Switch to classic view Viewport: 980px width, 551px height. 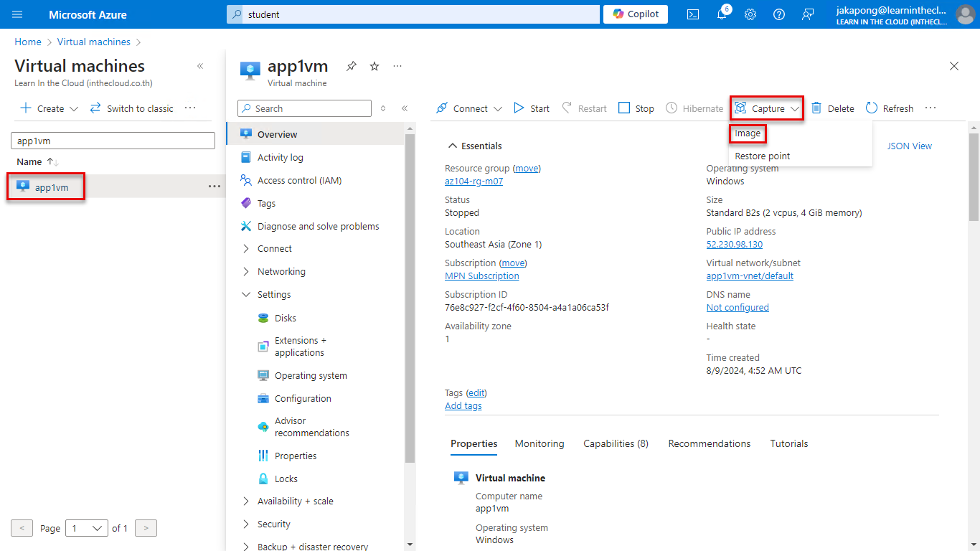pos(131,108)
